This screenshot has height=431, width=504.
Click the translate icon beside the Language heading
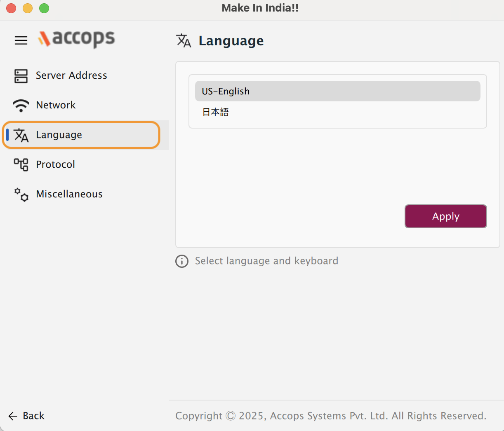coord(184,41)
